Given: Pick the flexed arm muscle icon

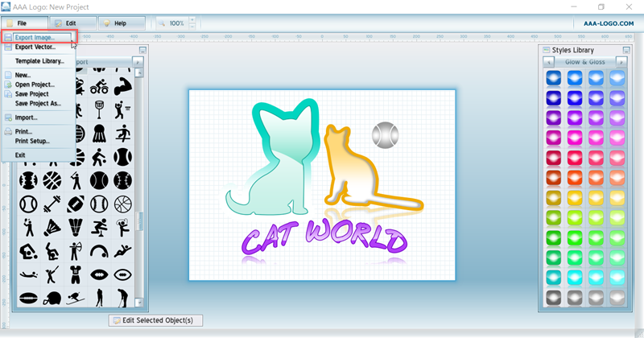Looking at the screenshot, I should pos(122,85).
